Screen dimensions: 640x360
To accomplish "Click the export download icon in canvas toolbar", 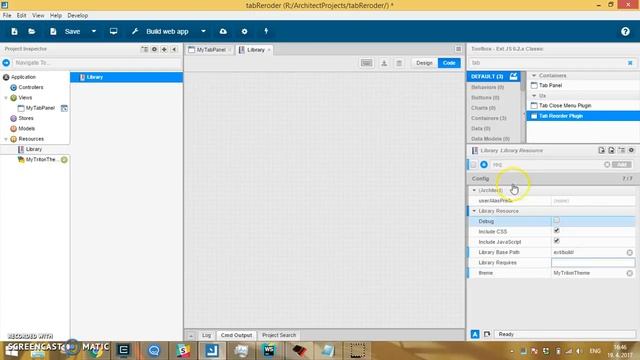I will pos(384,63).
